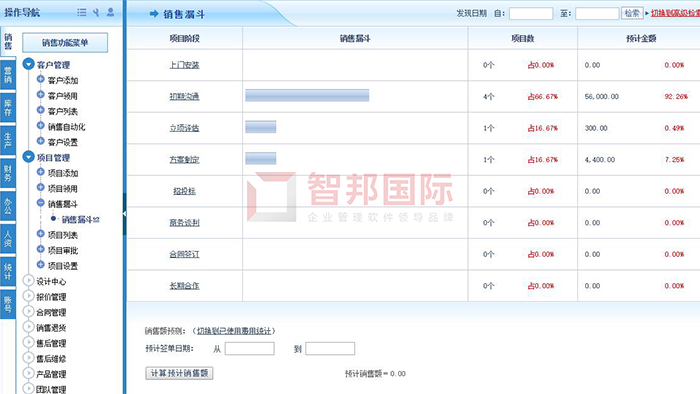Switch to the 库存 side tab

(x=8, y=108)
